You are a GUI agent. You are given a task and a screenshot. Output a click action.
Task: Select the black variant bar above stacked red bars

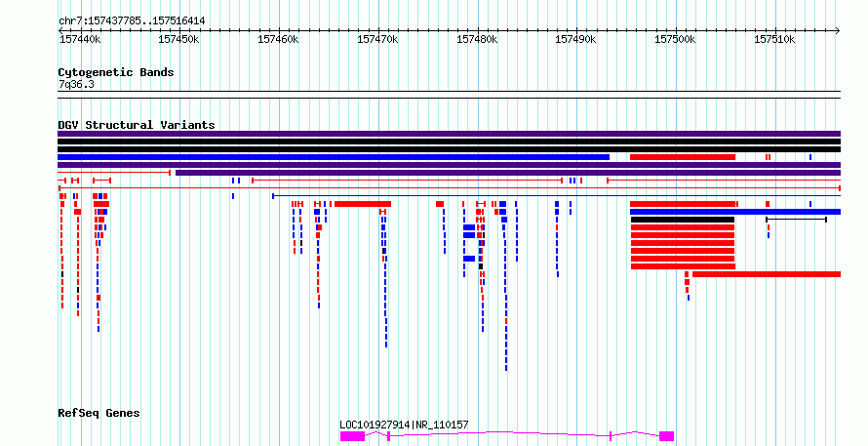click(x=683, y=220)
